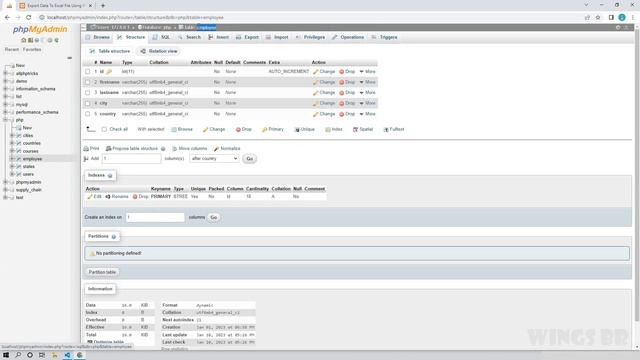Viewport: 640px width, 360px height.
Task: Open the Search icon in Windows taskbar
Action: click(x=18, y=355)
